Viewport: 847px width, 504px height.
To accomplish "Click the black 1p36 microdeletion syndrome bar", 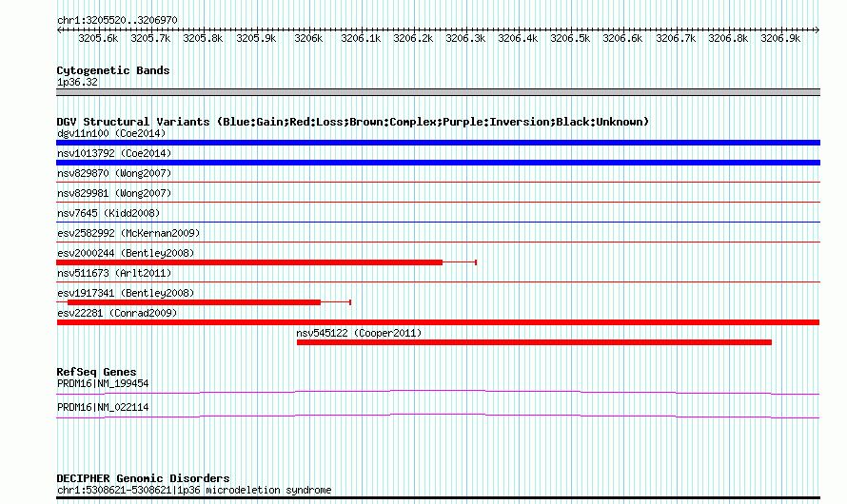I will pyautogui.click(x=438, y=498).
